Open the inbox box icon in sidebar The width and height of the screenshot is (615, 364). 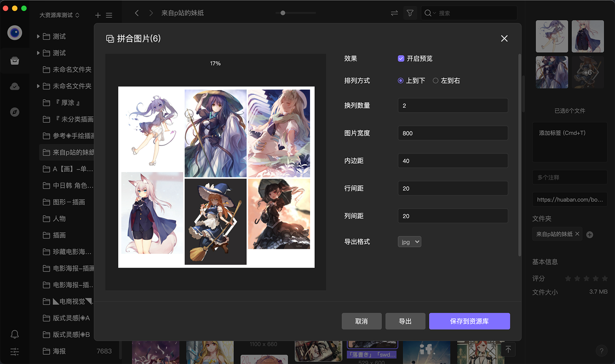point(15,61)
